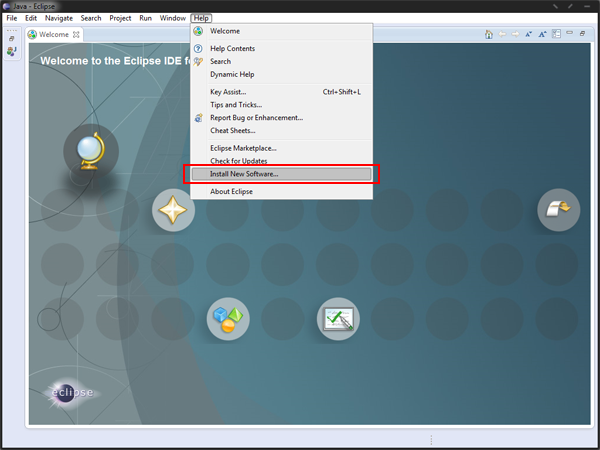
Task: Reduce welcome page font size
Action: (x=528, y=34)
